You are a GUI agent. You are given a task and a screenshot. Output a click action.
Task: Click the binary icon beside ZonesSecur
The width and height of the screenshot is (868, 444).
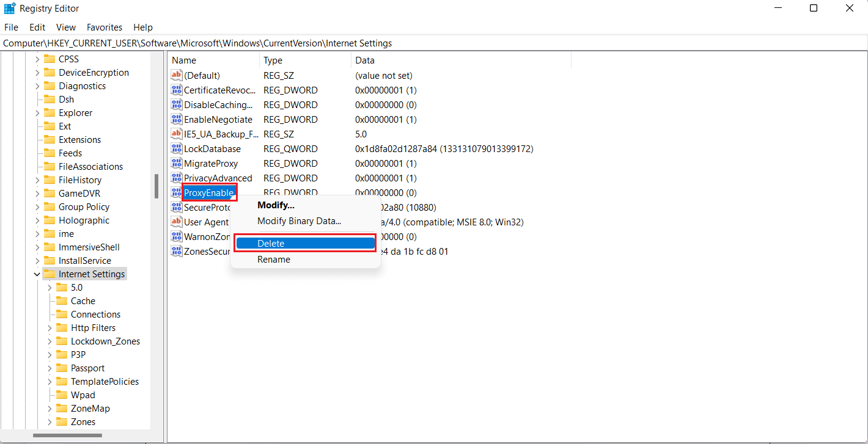tap(176, 251)
